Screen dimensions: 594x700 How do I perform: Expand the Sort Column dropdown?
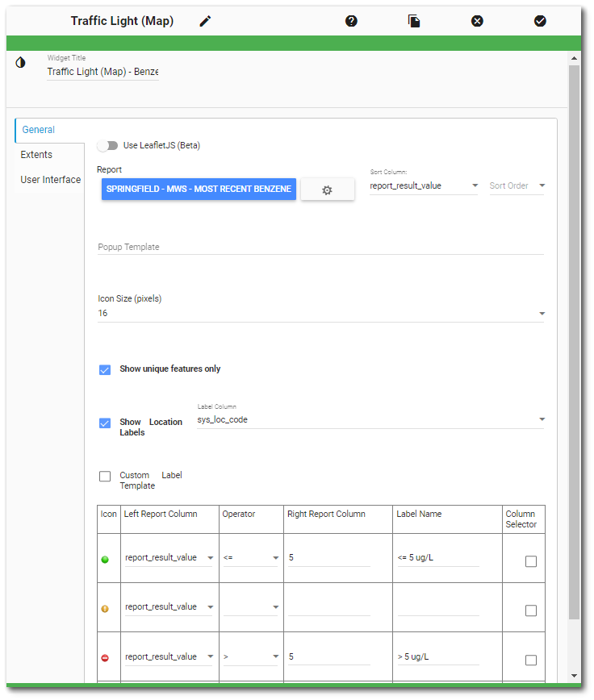point(424,185)
